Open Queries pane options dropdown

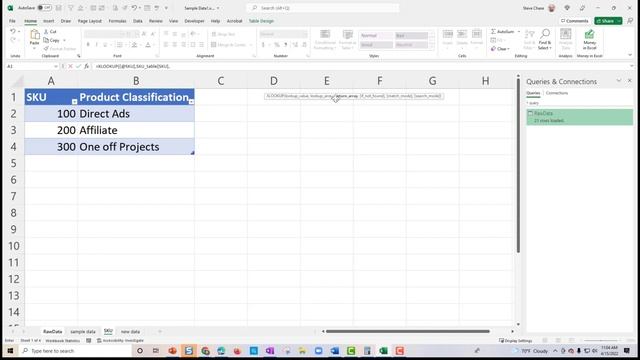[619, 81]
